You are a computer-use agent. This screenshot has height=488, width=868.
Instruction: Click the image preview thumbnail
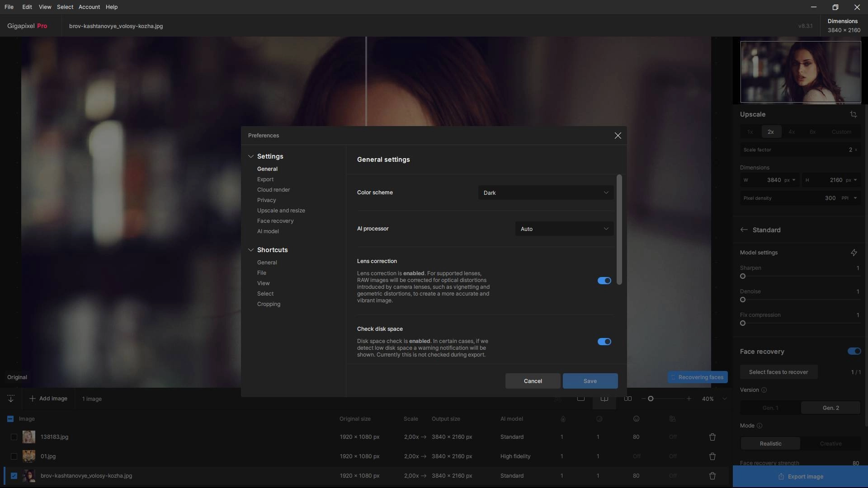[800, 72]
